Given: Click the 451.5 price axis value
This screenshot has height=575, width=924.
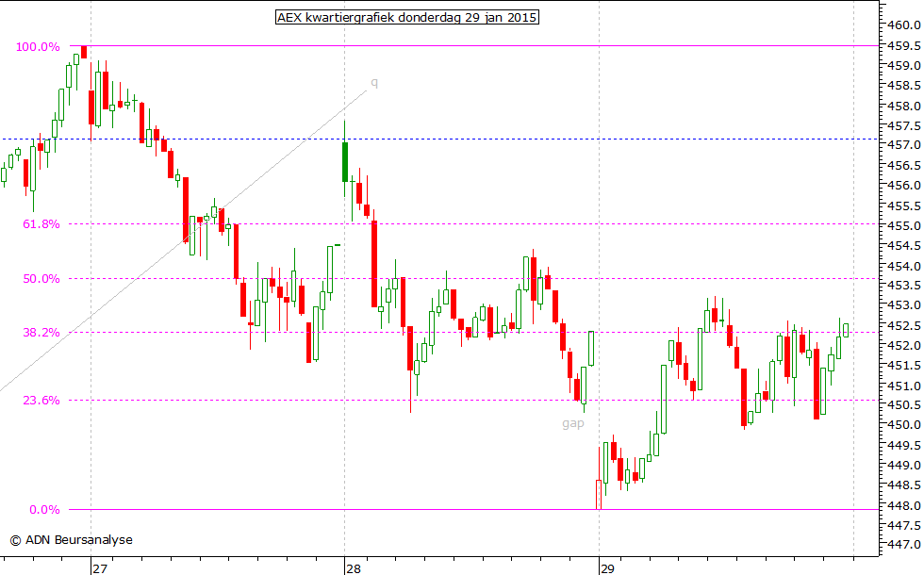Looking at the screenshot, I should 904,366.
